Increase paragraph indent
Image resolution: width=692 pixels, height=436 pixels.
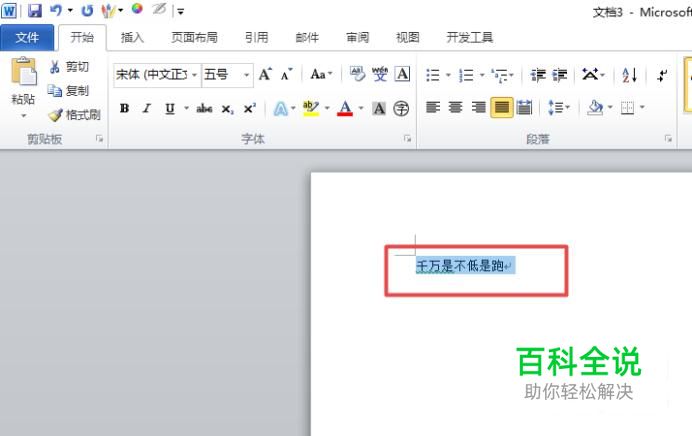(x=560, y=75)
